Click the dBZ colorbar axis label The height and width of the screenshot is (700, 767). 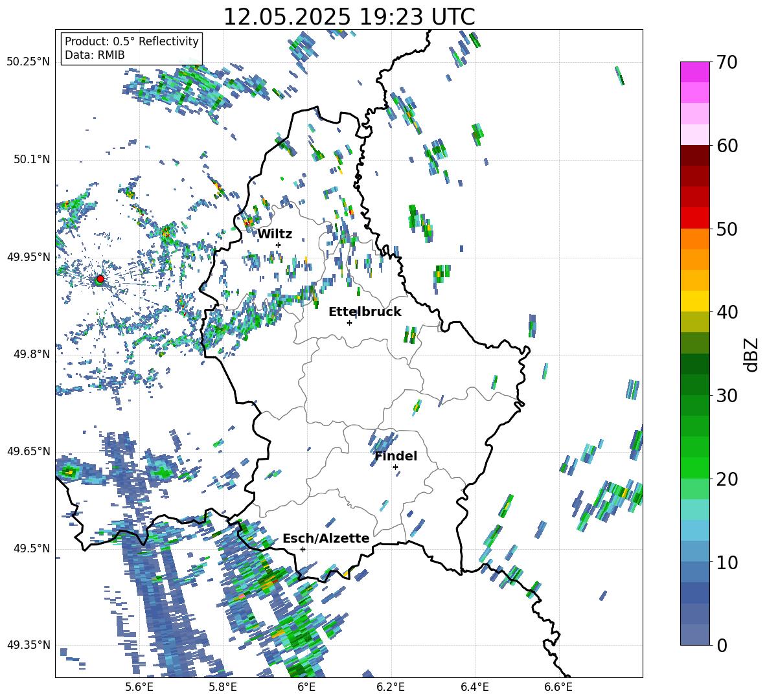tap(751, 354)
